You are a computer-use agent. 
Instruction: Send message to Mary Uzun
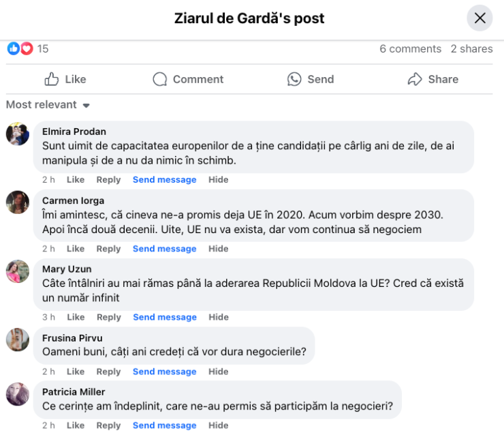click(164, 317)
